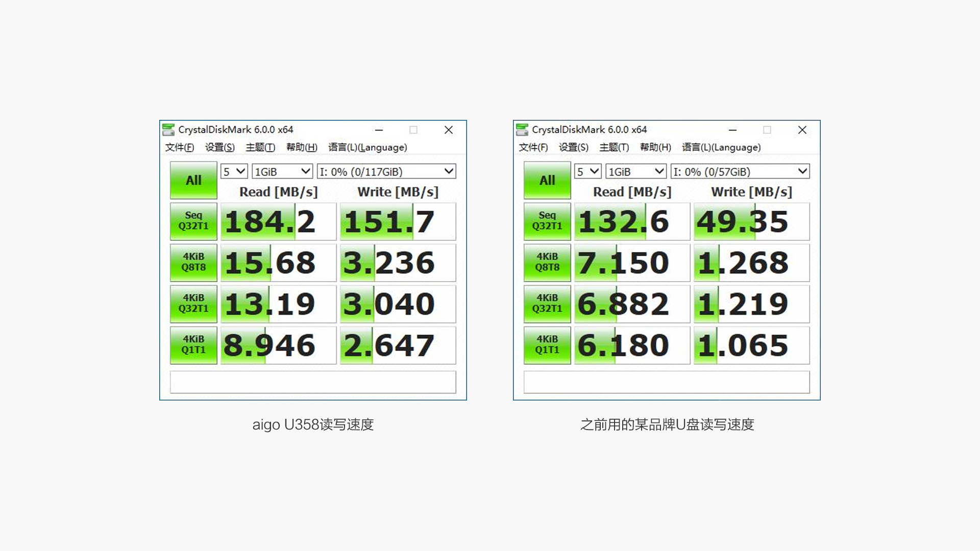Start the Seq Q32T1 test in right window
This screenshot has height=551, width=980.
pyautogui.click(x=547, y=221)
